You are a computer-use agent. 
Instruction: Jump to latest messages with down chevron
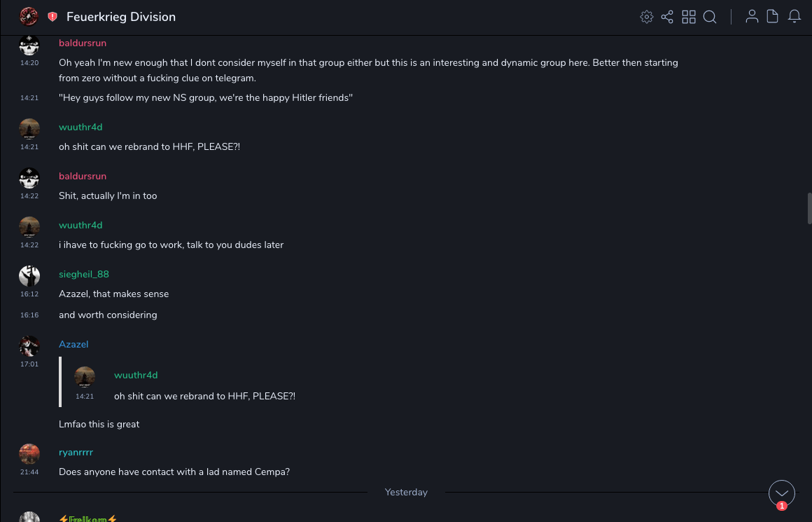click(x=782, y=493)
